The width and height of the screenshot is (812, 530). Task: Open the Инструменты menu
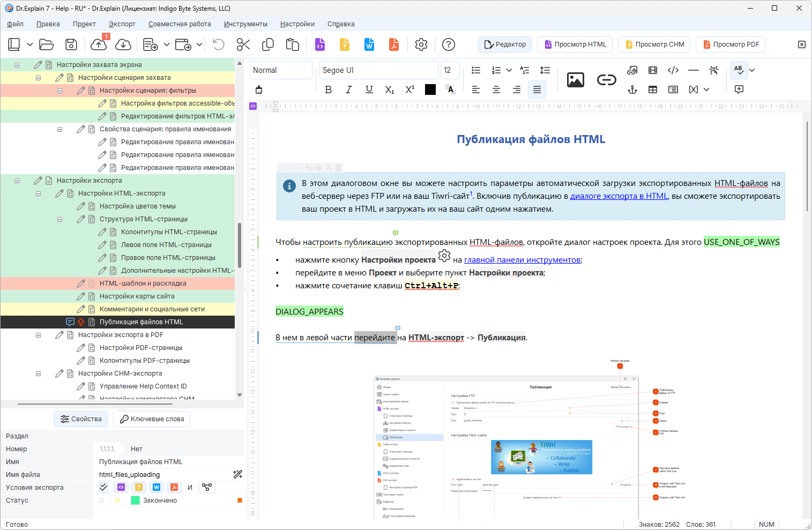[x=245, y=24]
